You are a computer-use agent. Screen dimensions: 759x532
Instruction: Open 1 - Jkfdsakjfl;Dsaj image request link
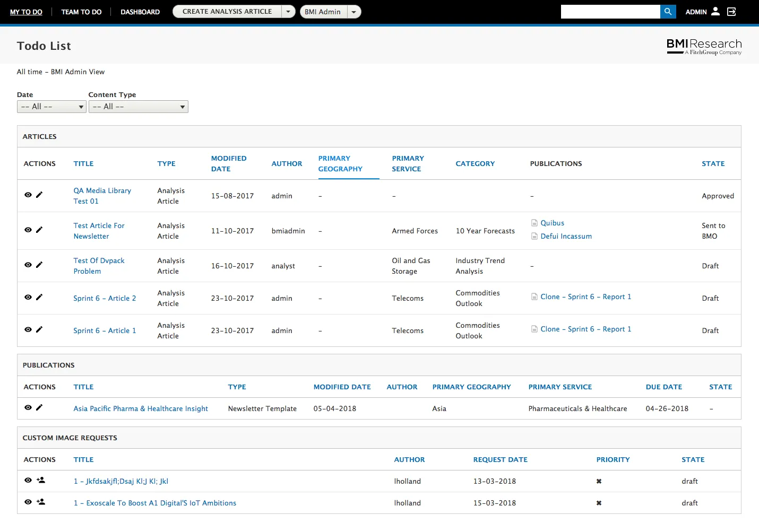pos(120,482)
